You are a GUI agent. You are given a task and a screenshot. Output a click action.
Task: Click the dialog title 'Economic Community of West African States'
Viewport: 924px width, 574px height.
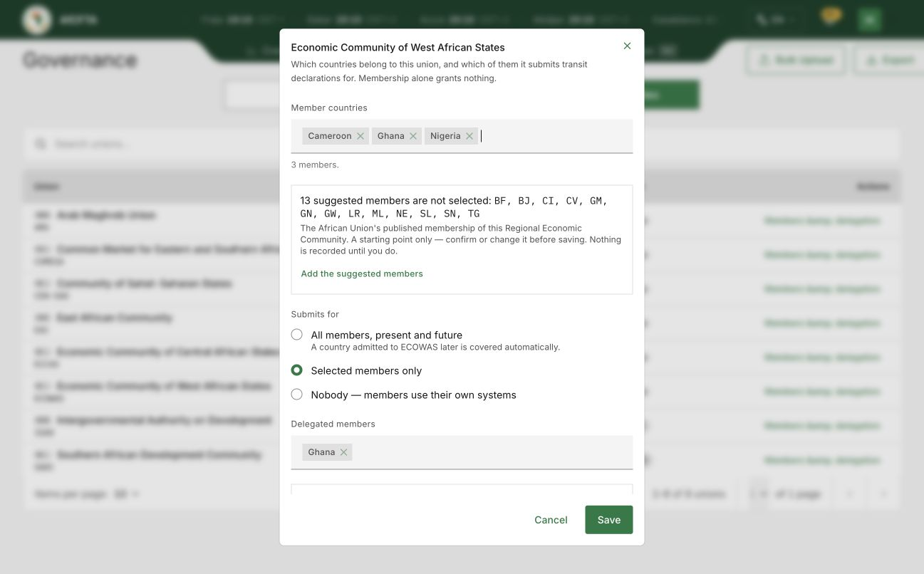tap(398, 48)
